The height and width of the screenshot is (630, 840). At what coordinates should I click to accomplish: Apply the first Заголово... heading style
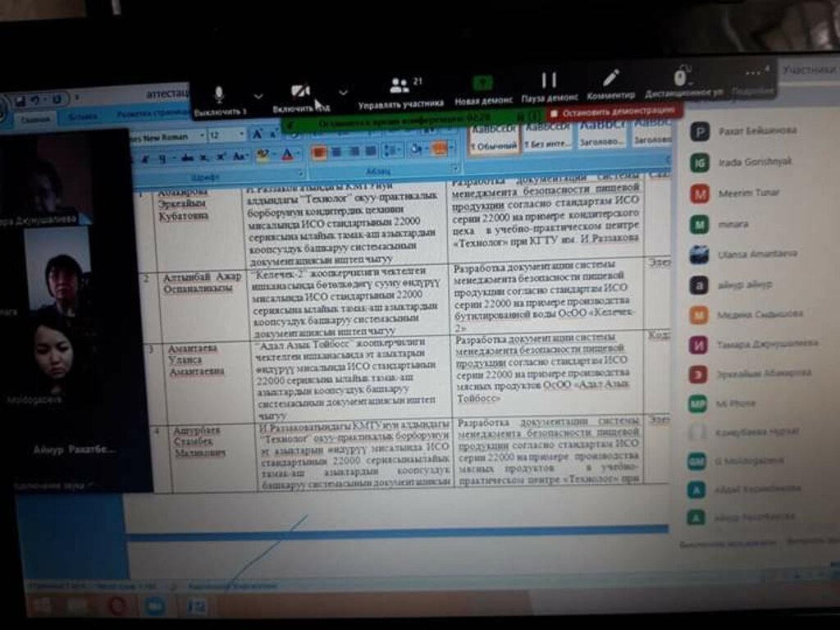pos(601,134)
